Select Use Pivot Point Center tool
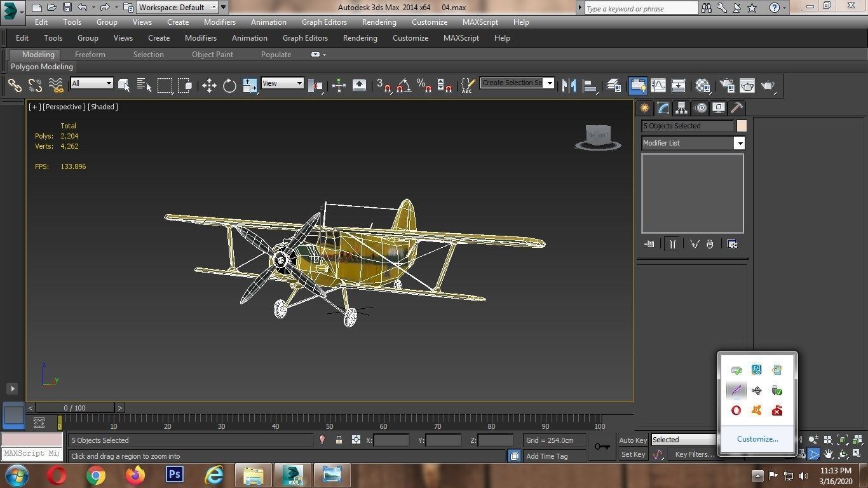The image size is (868, 488). click(x=315, y=85)
